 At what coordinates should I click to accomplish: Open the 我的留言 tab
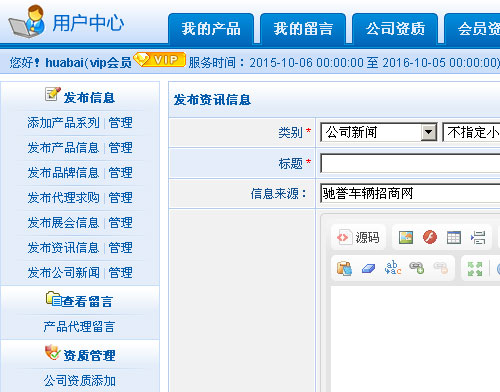(x=303, y=28)
